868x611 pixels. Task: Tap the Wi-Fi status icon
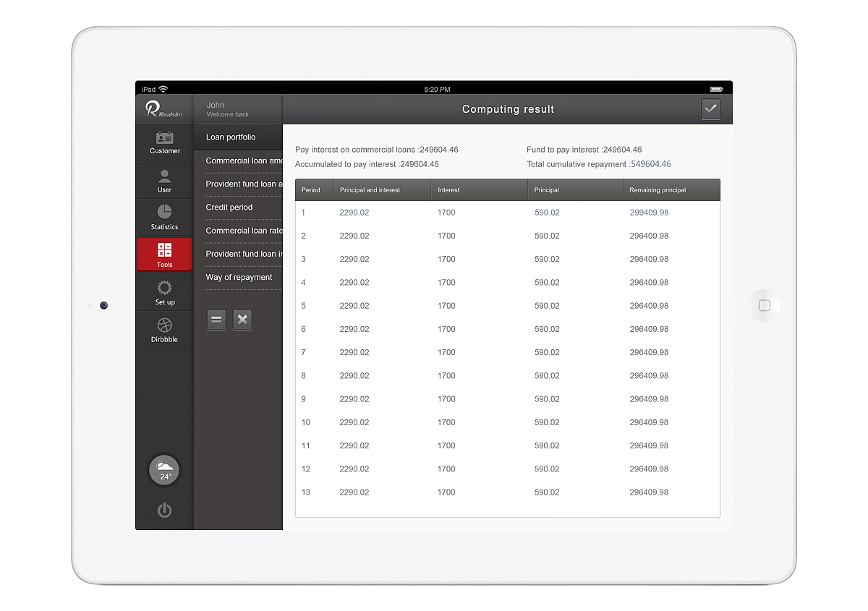pyautogui.click(x=163, y=89)
